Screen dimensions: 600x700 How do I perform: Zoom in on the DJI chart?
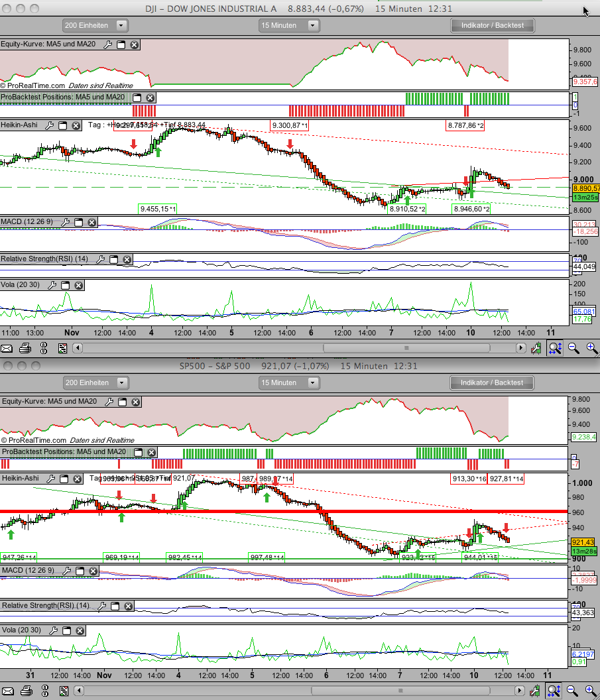[593, 348]
